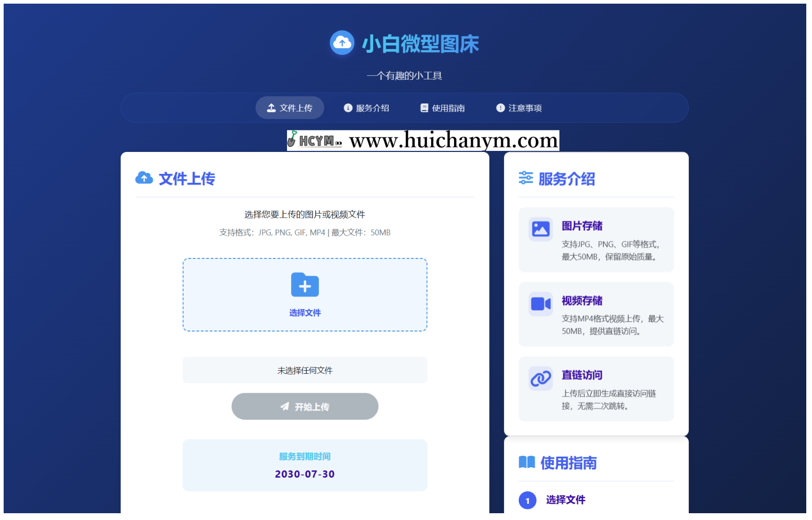This screenshot has height=520, width=812.
Task: Select the folder-plus icon in the upload area
Action: point(304,285)
